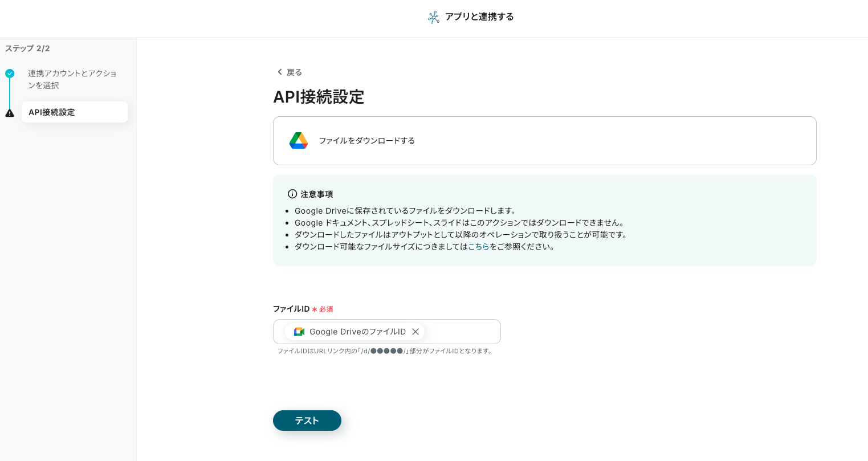Click the ファイルをダウンロードする action card
The height and width of the screenshot is (461, 868).
coord(544,141)
